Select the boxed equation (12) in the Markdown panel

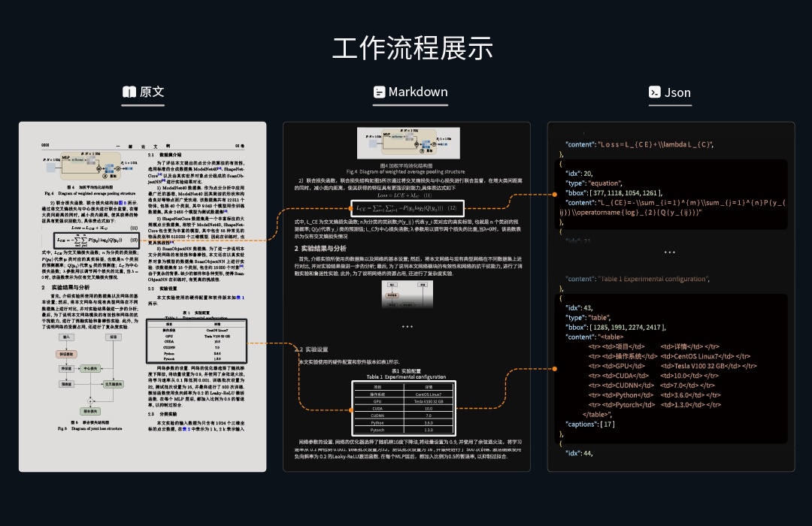[x=406, y=207]
